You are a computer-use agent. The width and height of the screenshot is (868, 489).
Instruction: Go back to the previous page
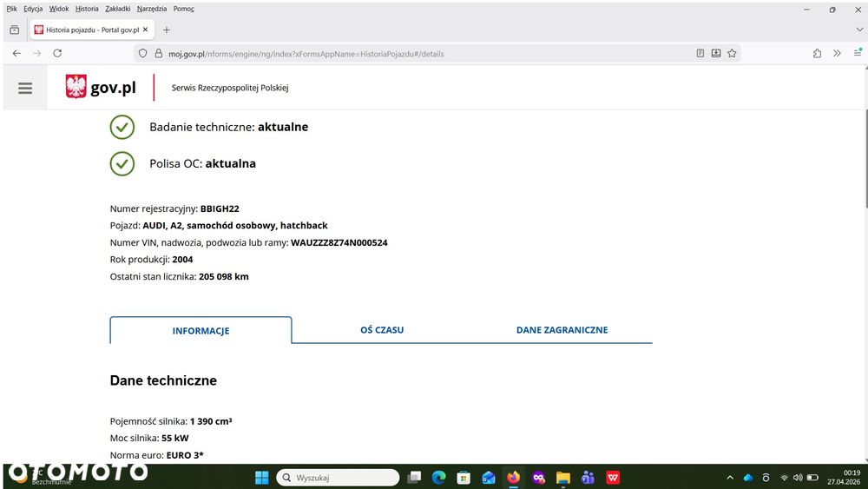[16, 53]
